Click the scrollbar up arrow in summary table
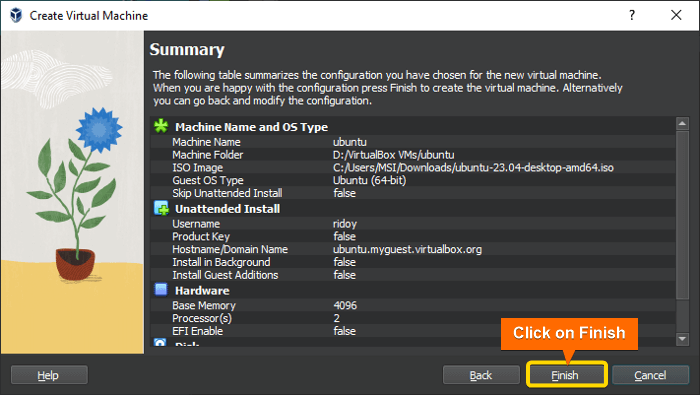 click(682, 123)
